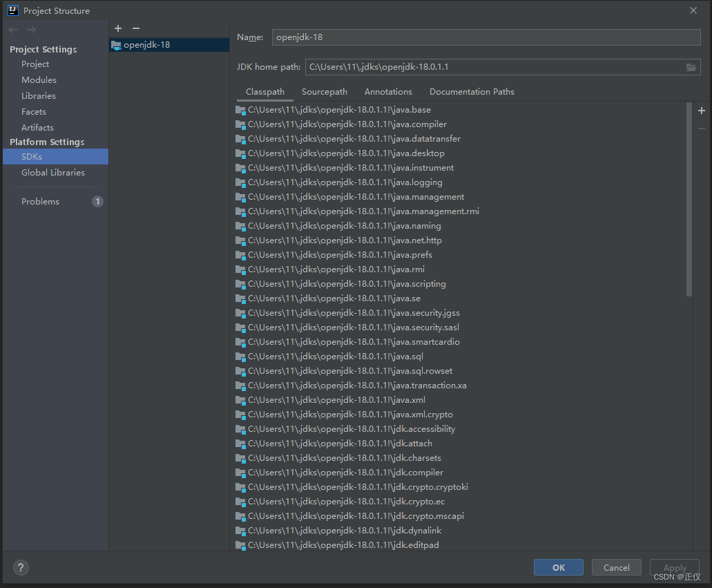Click the add SDK plus icon
The width and height of the screenshot is (712, 588).
click(x=118, y=28)
